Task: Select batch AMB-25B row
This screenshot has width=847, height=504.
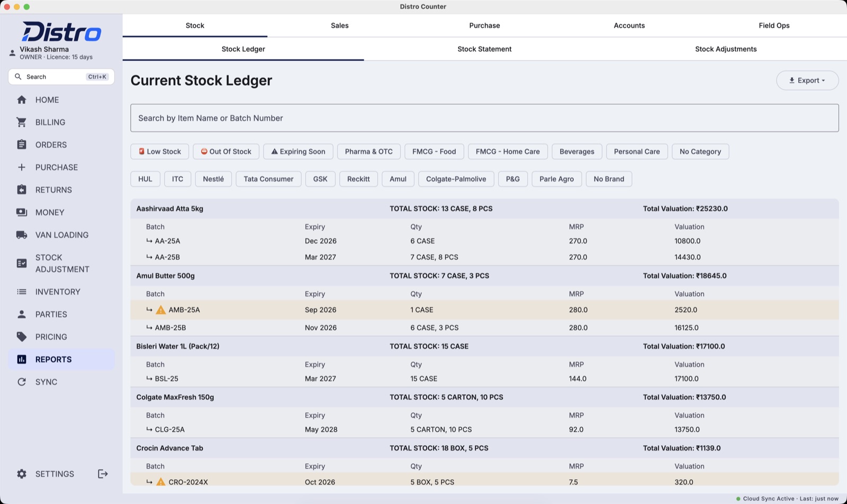Action: click(x=484, y=328)
